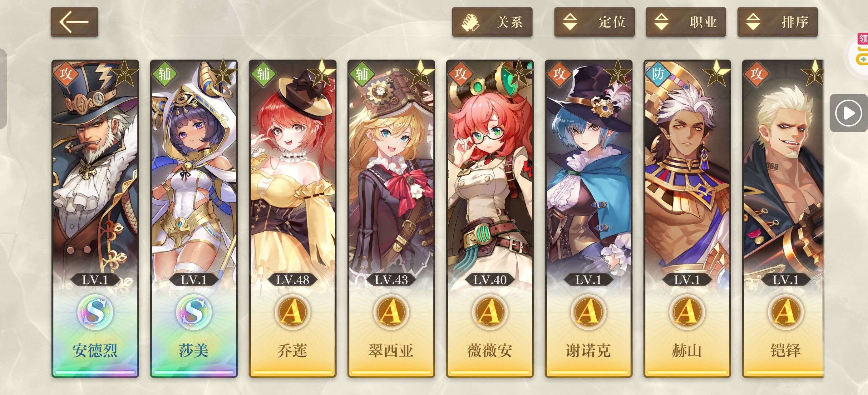Click the pink 领 reward tag
Screen dimensions: 868x395
(x=863, y=38)
